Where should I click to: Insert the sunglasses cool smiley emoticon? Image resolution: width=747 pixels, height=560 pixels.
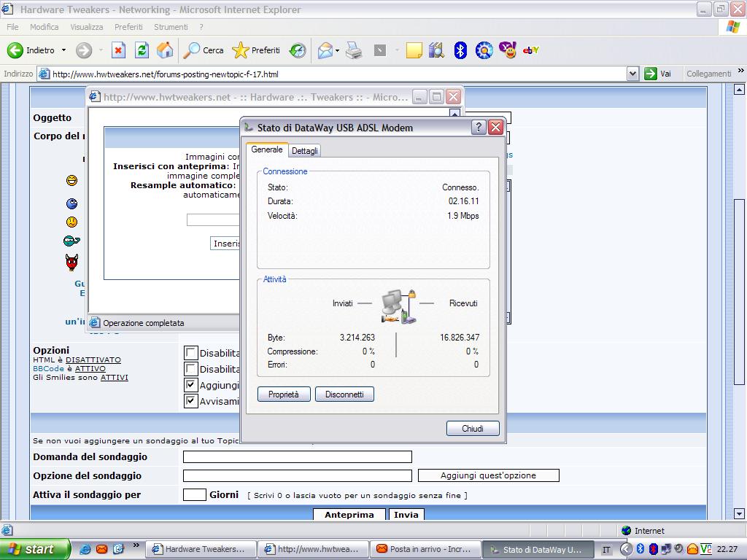[71, 241]
